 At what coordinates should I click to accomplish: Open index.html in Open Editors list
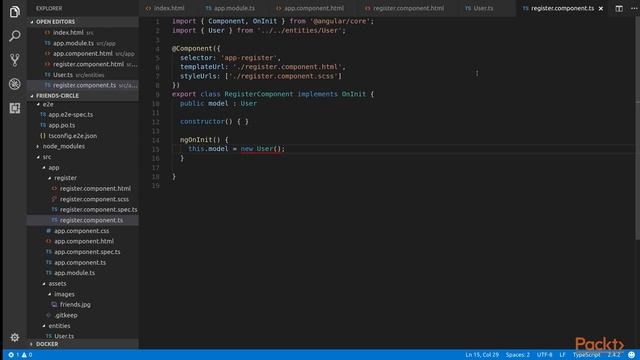coord(68,32)
